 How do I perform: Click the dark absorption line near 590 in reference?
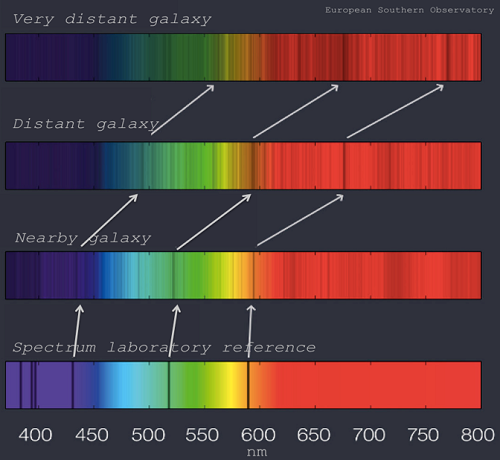click(248, 385)
